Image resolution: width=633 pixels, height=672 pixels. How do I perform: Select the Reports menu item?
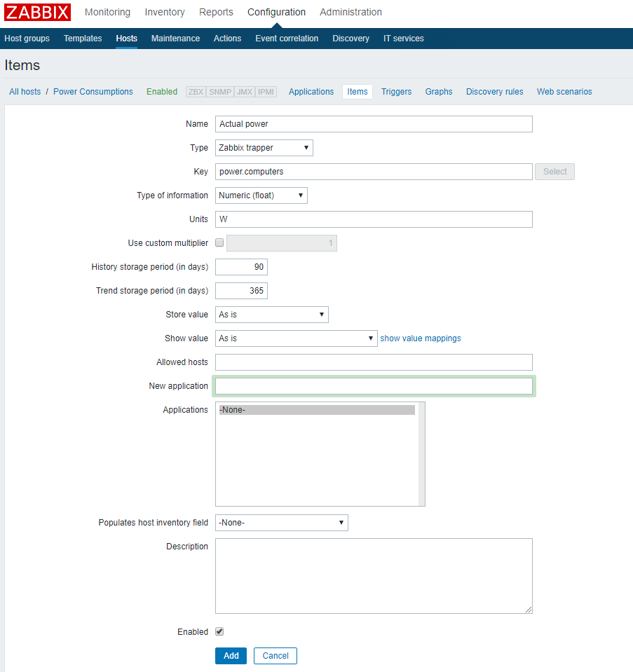coord(215,12)
